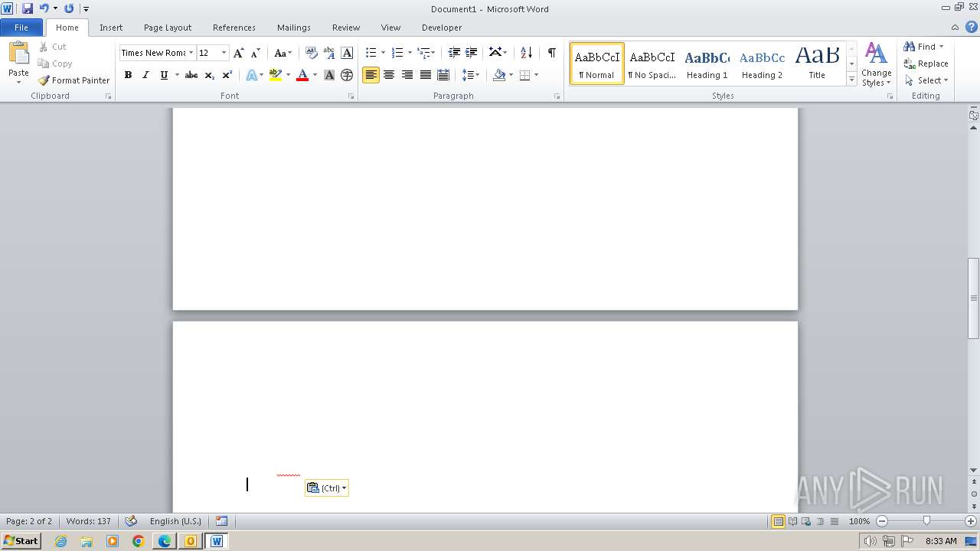The width and height of the screenshot is (980, 551).
Task: Open Line and Paragraph Spacing menu
Action: 470,75
